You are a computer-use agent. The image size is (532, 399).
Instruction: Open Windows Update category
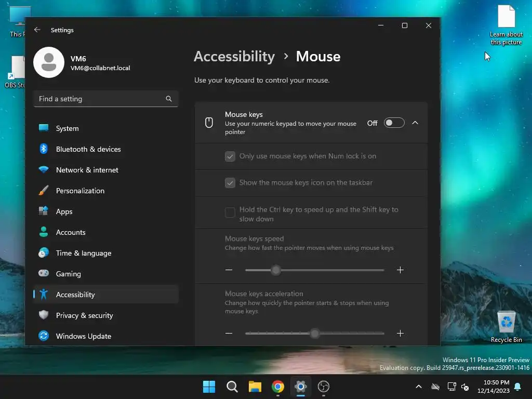point(106,336)
